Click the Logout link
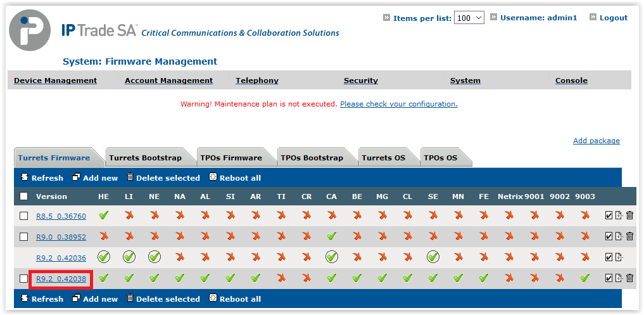 point(614,18)
